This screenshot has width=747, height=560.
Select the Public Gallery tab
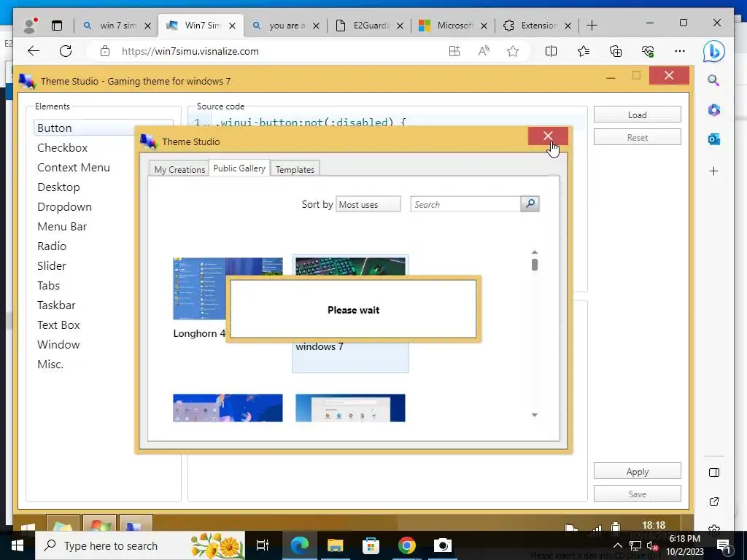(x=239, y=168)
